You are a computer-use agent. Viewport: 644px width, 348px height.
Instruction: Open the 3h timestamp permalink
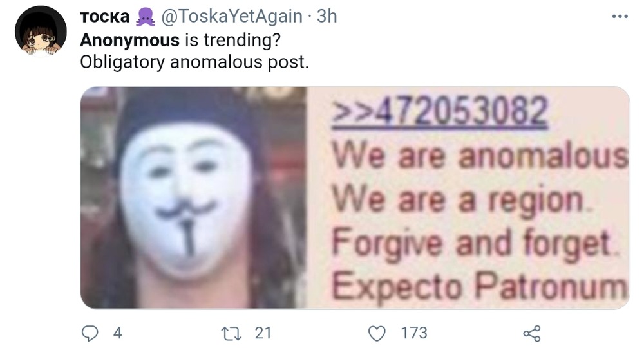point(327,17)
